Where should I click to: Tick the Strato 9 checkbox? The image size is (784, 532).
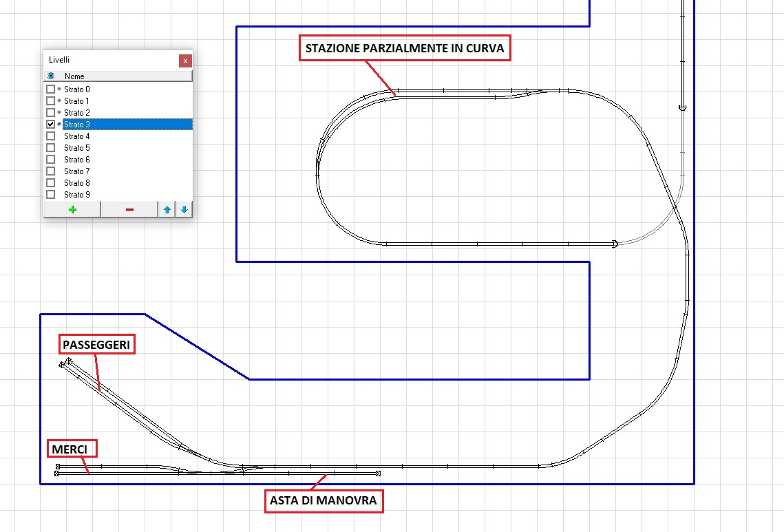coord(50,195)
